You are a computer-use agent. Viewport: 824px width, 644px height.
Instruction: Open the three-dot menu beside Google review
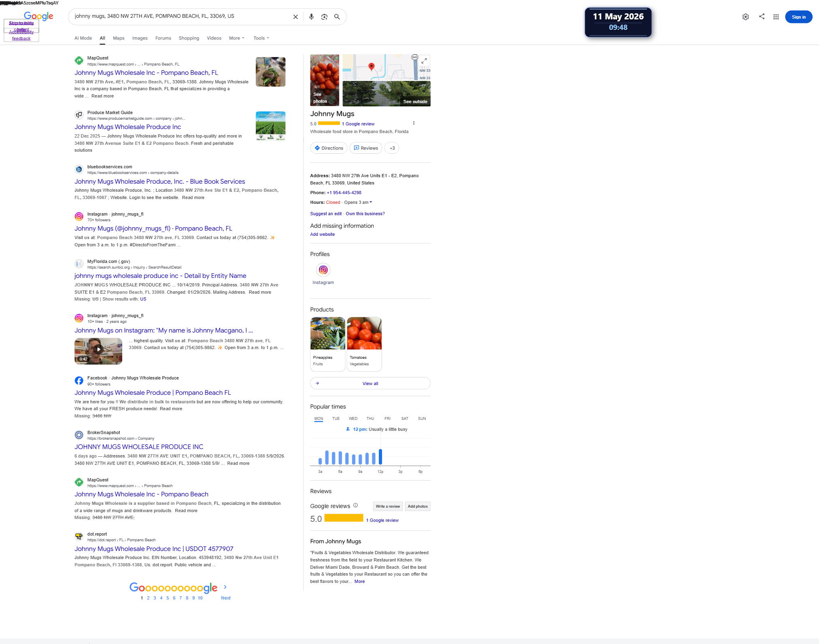point(414,123)
